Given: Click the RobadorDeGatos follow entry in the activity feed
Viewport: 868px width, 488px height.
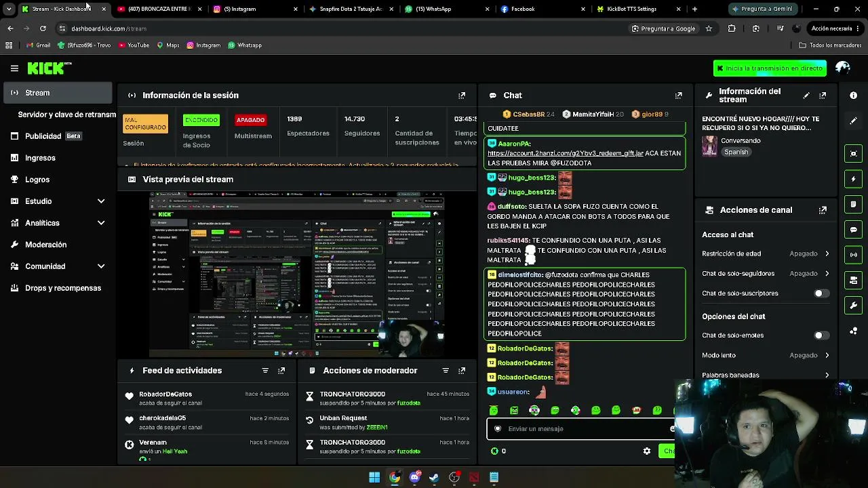Looking at the screenshot, I should pyautogui.click(x=207, y=398).
